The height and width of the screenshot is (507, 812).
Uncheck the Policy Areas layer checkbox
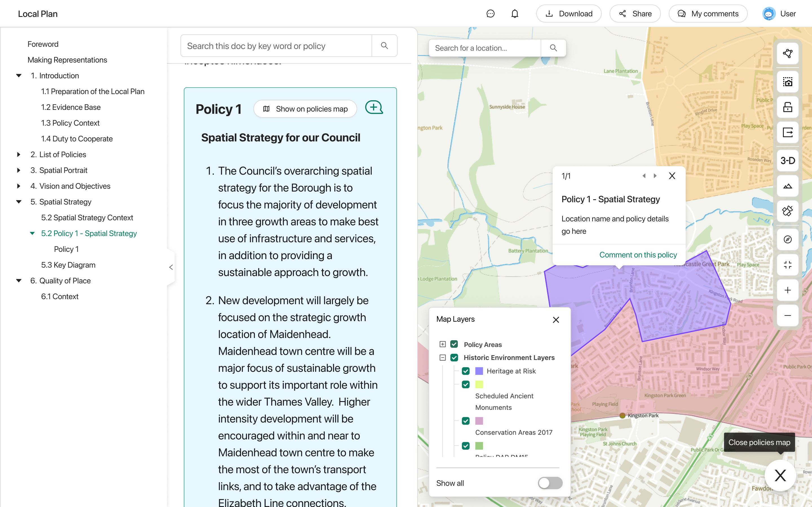click(454, 344)
